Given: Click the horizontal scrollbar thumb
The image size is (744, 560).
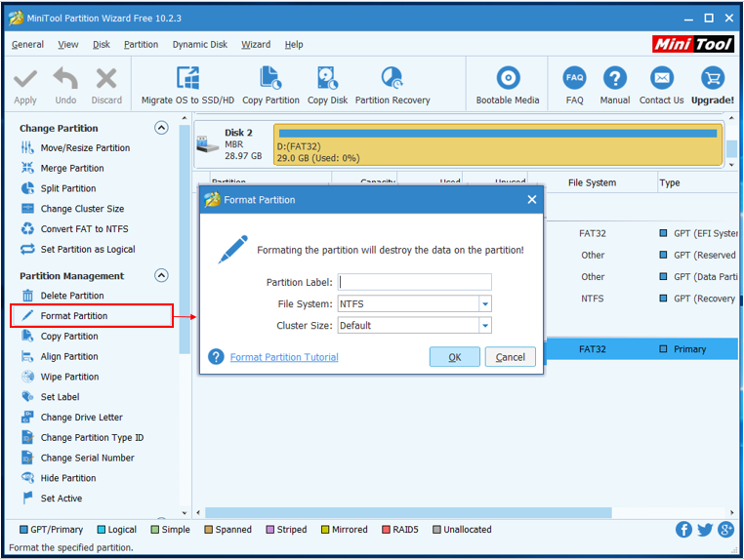Looking at the screenshot, I should (x=408, y=512).
